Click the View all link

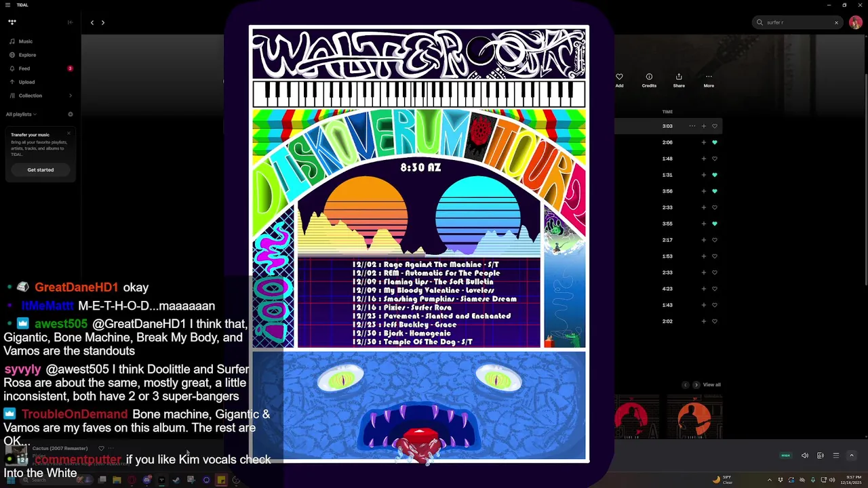(x=711, y=385)
